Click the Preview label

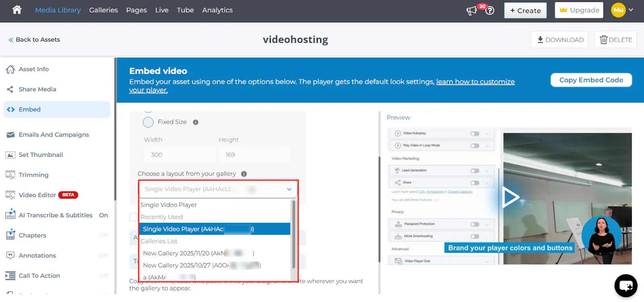click(398, 117)
